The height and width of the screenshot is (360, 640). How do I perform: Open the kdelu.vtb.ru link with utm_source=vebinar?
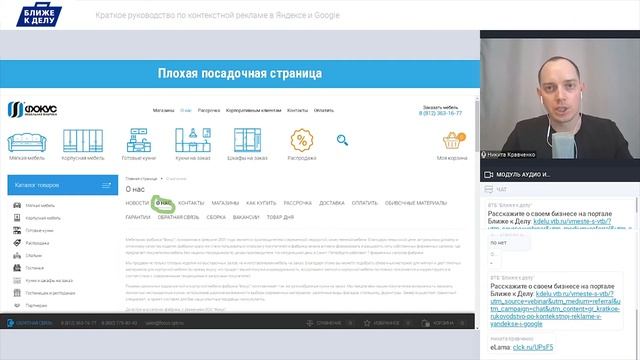[x=555, y=309]
